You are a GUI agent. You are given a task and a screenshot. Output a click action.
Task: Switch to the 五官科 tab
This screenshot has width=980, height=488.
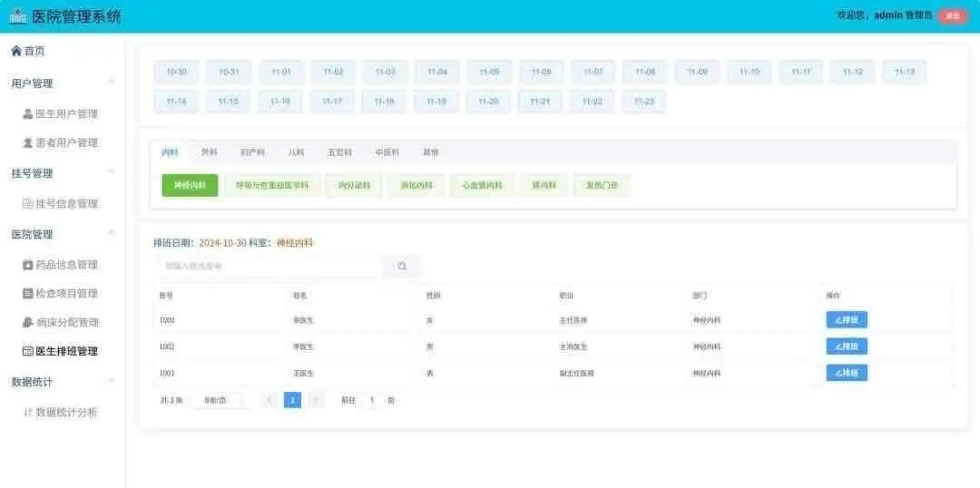pos(339,152)
